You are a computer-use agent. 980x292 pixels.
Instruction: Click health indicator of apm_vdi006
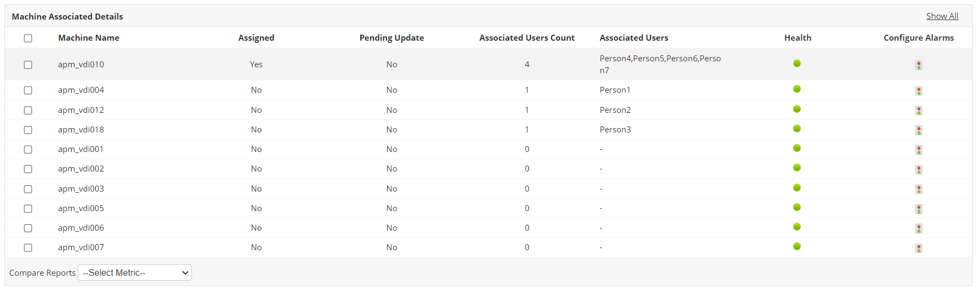pyautogui.click(x=797, y=227)
